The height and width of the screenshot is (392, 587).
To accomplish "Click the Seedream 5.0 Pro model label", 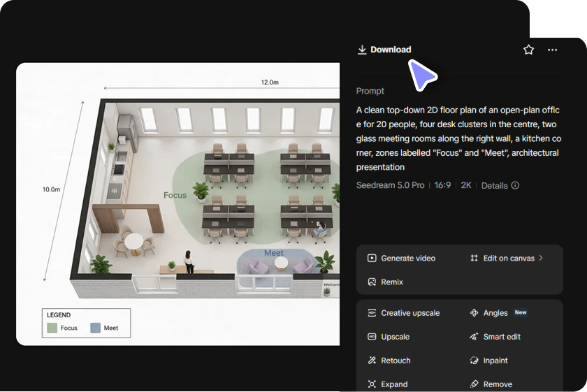I will 390,185.
